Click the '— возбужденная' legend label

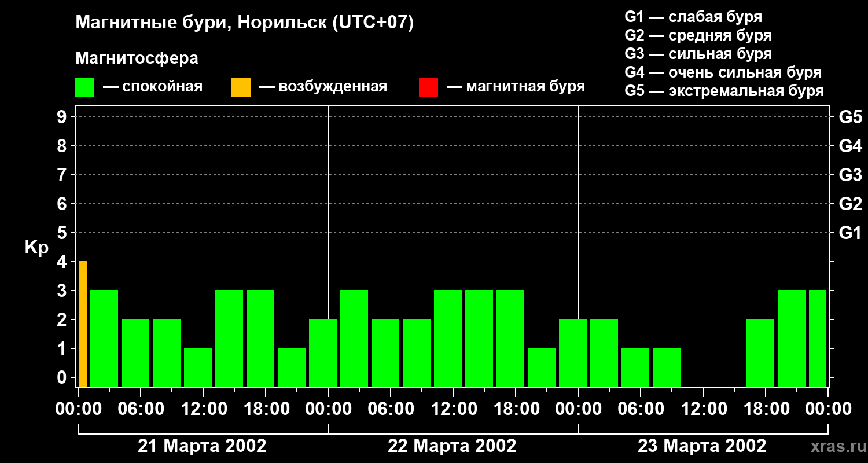[323, 87]
